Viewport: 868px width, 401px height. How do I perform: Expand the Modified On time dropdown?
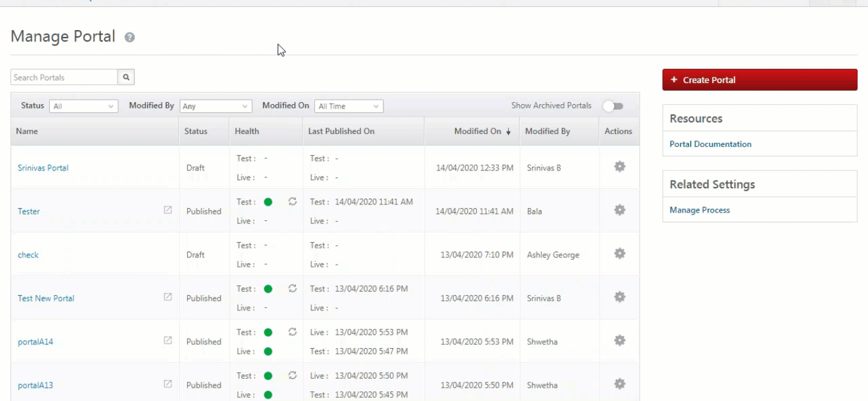tap(348, 107)
